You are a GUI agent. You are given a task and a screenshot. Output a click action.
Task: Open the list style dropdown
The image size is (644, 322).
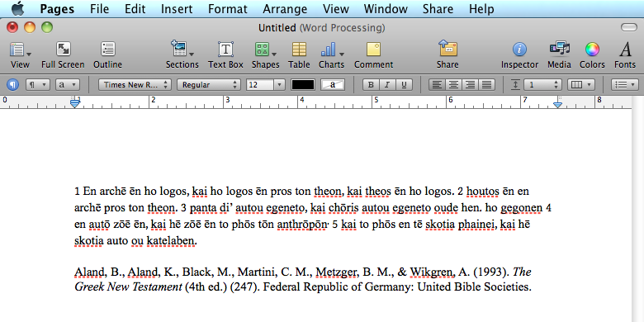click(x=624, y=84)
